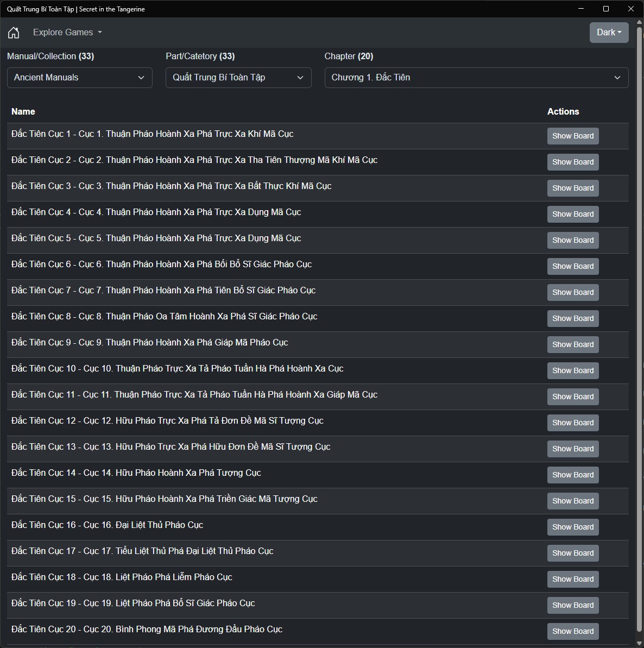Viewport: 644px width, 648px height.
Task: Click the Name column header
Action: click(23, 112)
